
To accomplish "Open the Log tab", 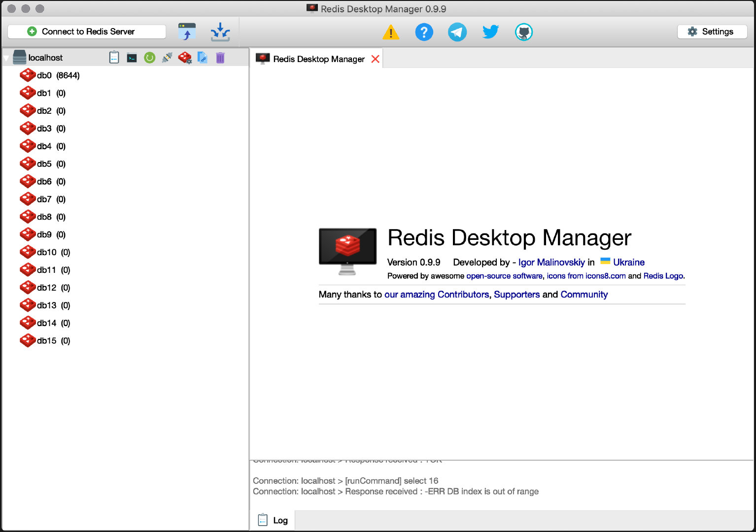I will click(273, 521).
